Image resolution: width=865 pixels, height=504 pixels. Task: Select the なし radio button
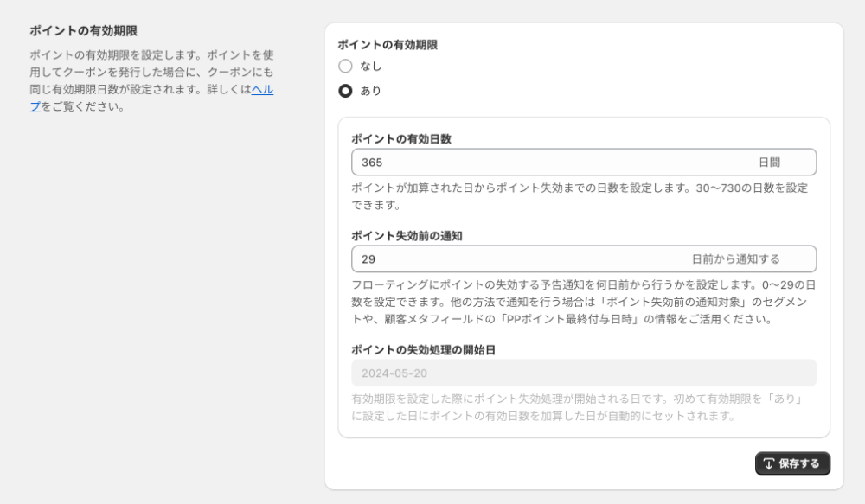point(345,66)
